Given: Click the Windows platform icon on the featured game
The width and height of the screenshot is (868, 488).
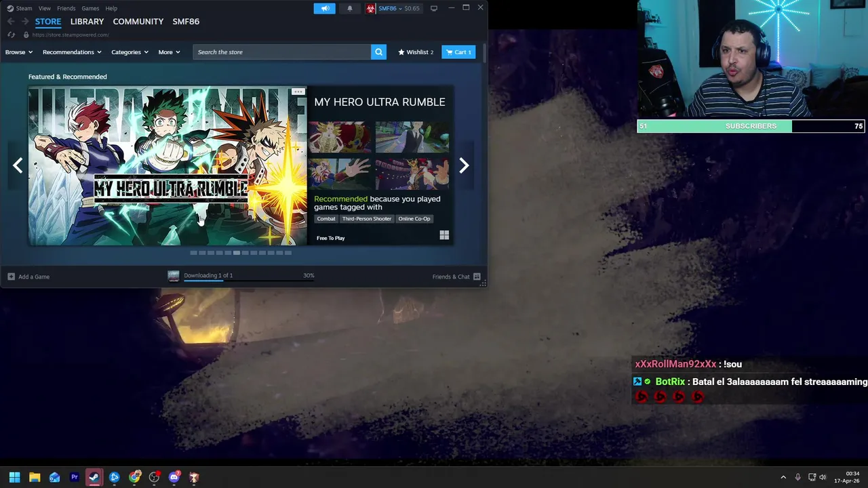Looking at the screenshot, I should tap(444, 235).
